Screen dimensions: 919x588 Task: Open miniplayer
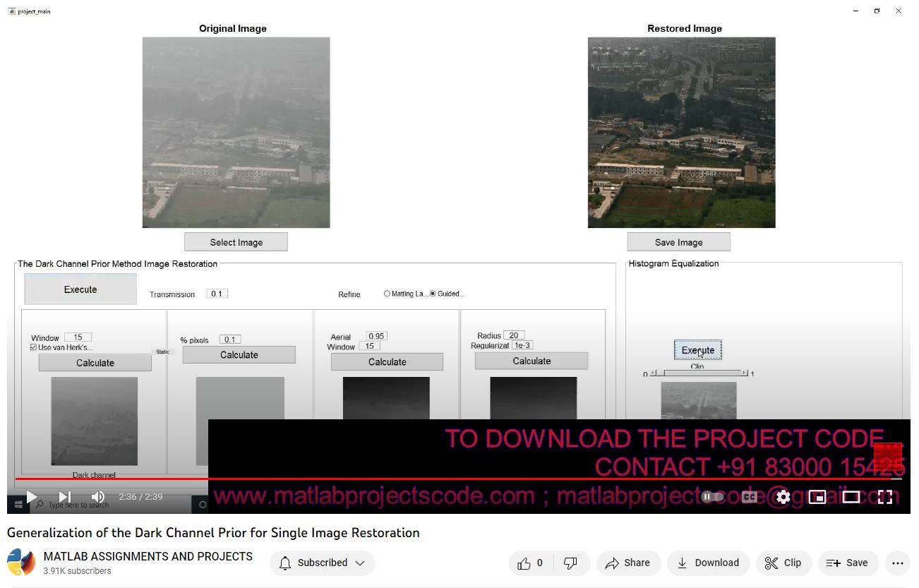(817, 497)
